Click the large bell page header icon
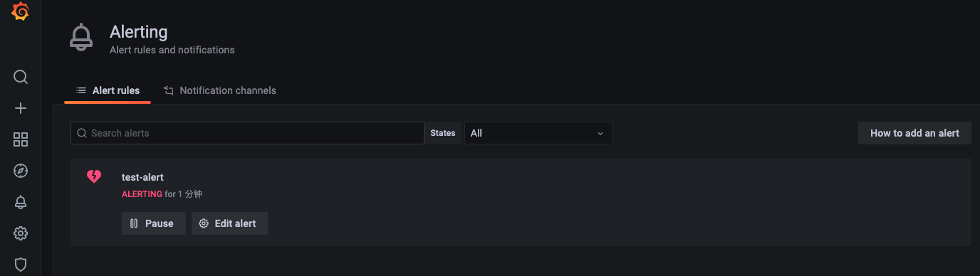Viewport: 980px width, 276px height. [x=81, y=38]
